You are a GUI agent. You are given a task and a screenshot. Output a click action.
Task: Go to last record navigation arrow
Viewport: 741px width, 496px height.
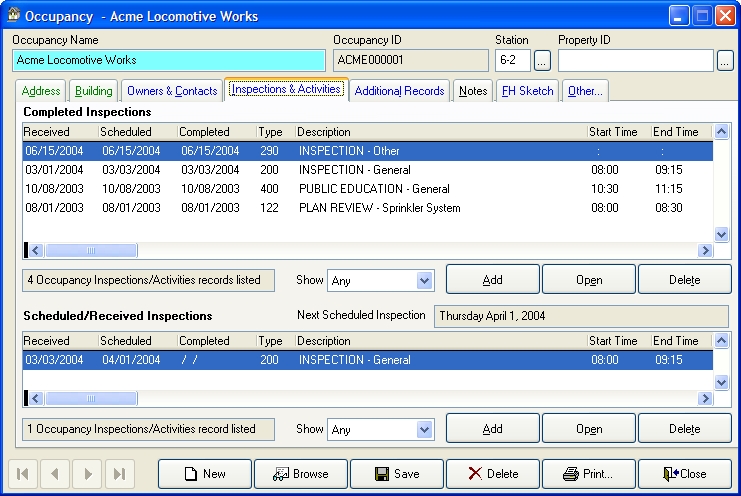120,474
